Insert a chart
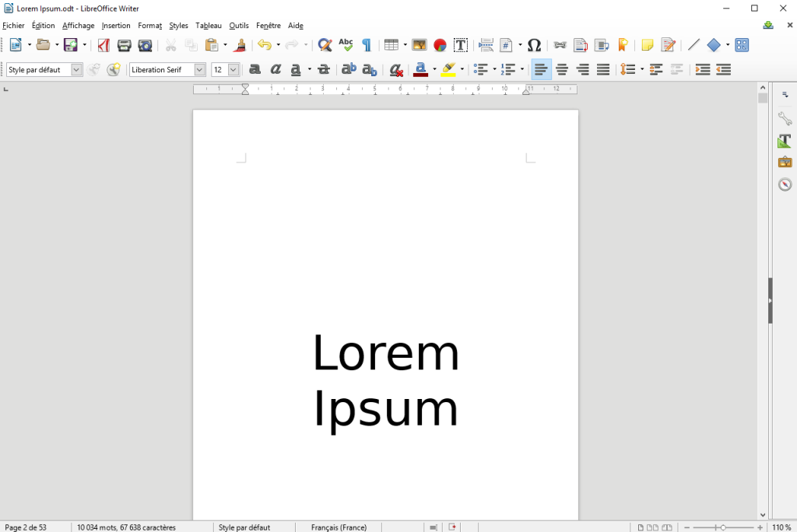 pyautogui.click(x=440, y=45)
